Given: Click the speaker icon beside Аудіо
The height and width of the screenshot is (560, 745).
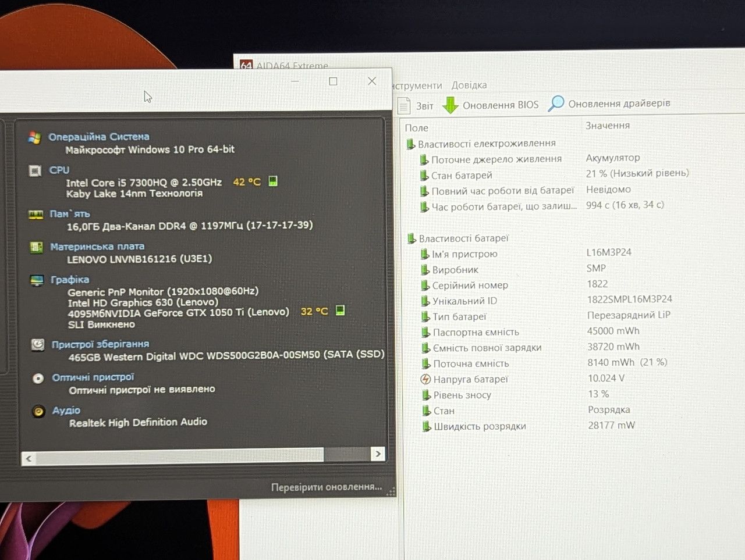Looking at the screenshot, I should point(38,412).
